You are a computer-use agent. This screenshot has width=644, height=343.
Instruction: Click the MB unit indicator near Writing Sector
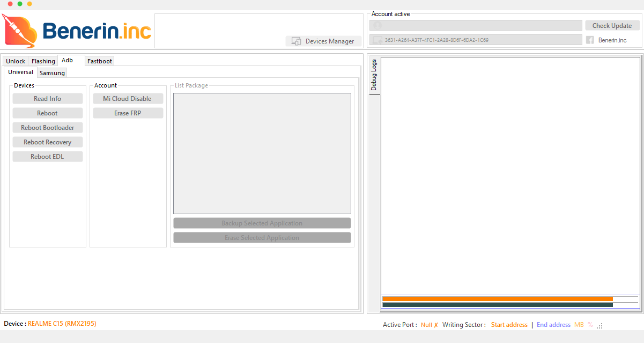point(579,324)
